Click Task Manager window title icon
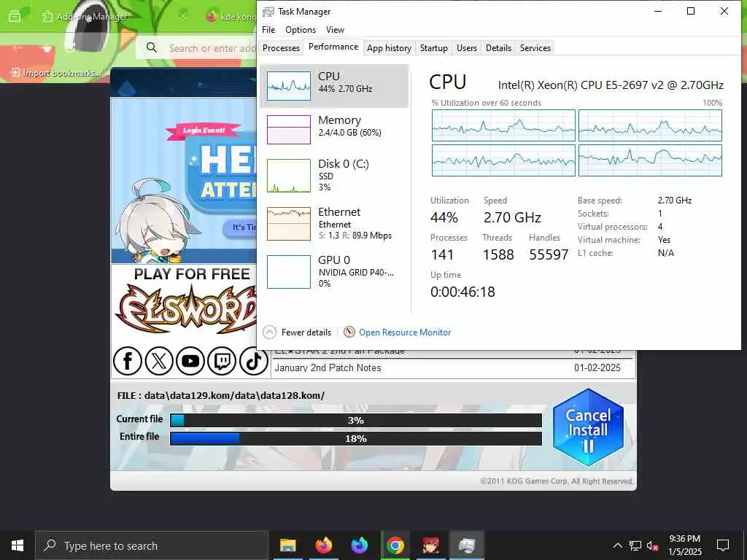The image size is (747, 560). point(268,12)
